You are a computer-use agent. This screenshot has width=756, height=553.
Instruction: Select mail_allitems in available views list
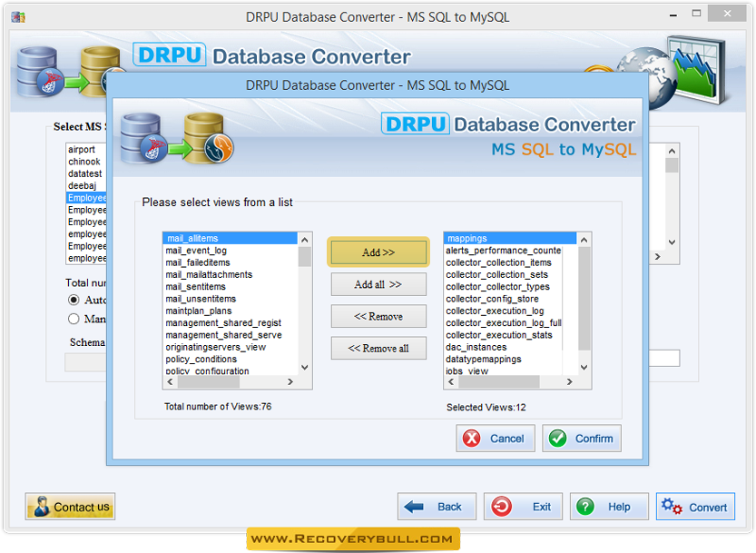(231, 238)
